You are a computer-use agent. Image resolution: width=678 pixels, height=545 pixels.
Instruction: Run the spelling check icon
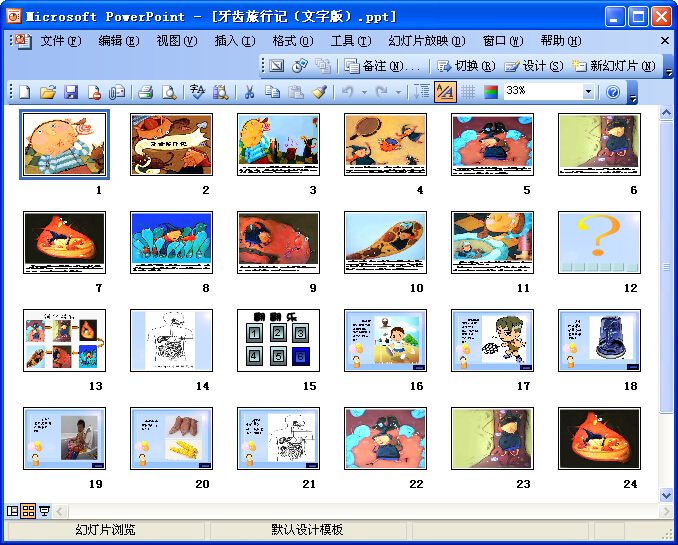(197, 92)
